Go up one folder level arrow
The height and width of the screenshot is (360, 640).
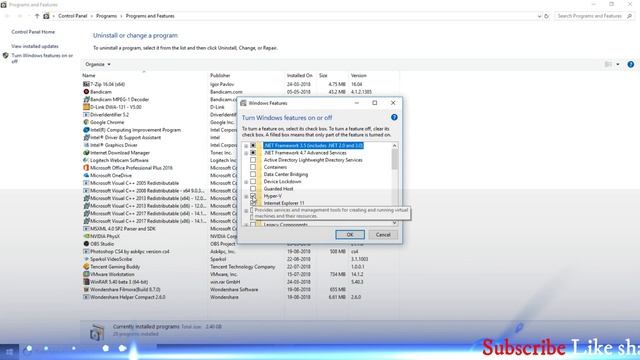pos(37,16)
